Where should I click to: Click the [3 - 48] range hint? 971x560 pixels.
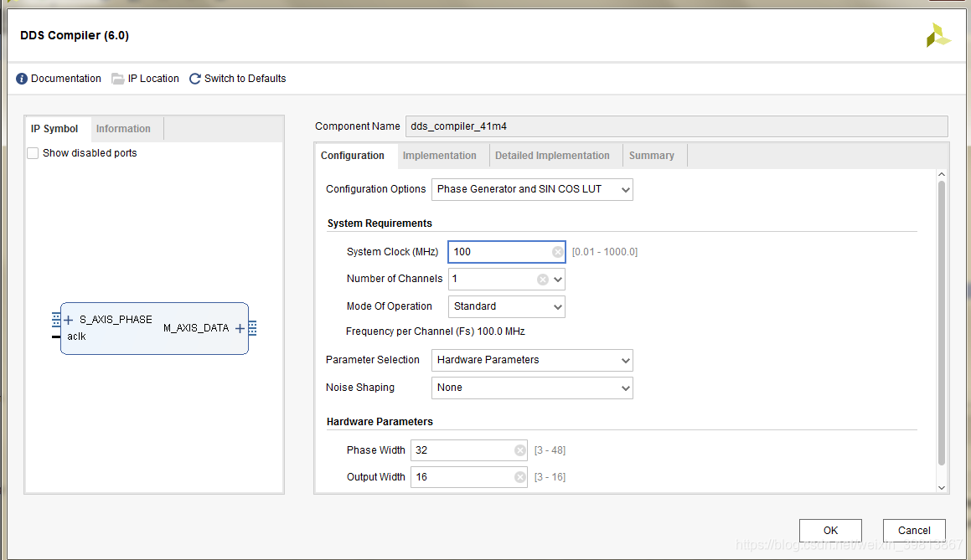pyautogui.click(x=550, y=450)
